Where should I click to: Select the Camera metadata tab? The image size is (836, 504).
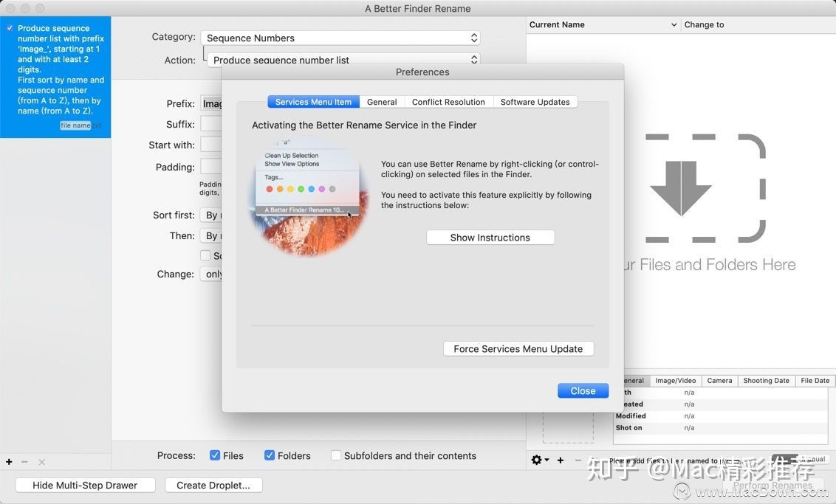click(x=719, y=380)
